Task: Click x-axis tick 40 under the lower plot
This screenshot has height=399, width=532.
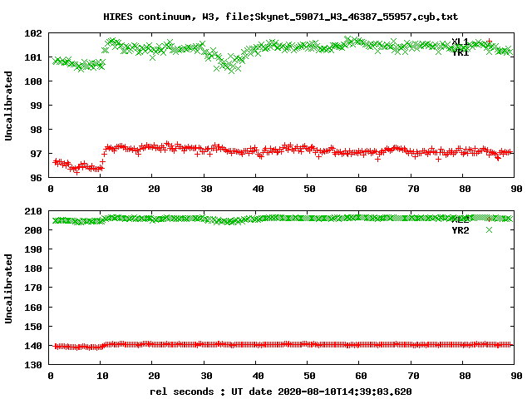Action: tap(258, 376)
